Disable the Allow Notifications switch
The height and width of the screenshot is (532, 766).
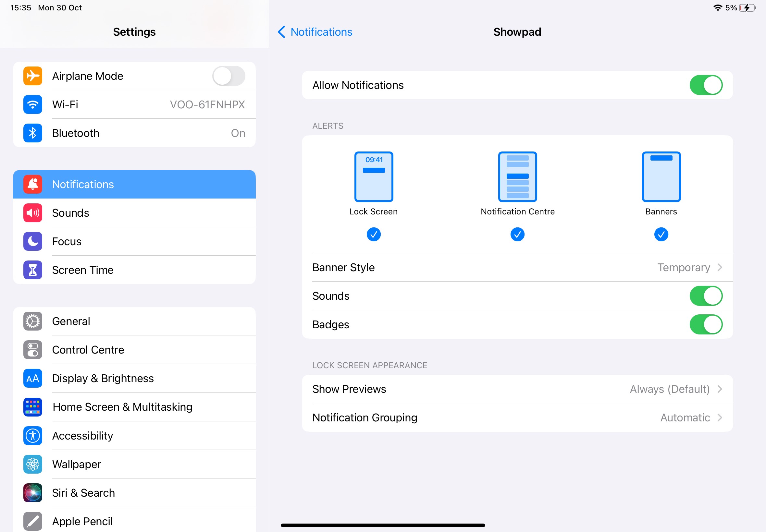[706, 85]
